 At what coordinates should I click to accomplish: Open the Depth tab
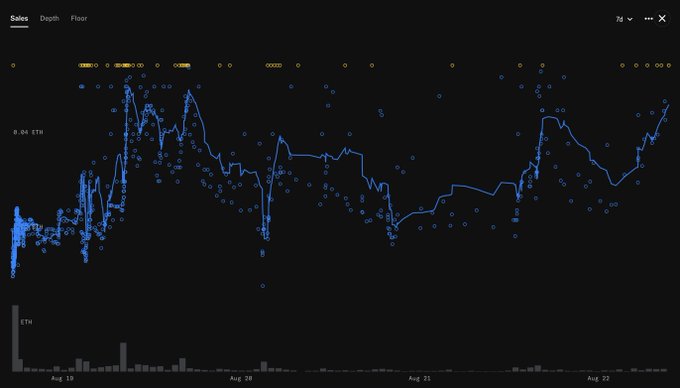(x=49, y=19)
